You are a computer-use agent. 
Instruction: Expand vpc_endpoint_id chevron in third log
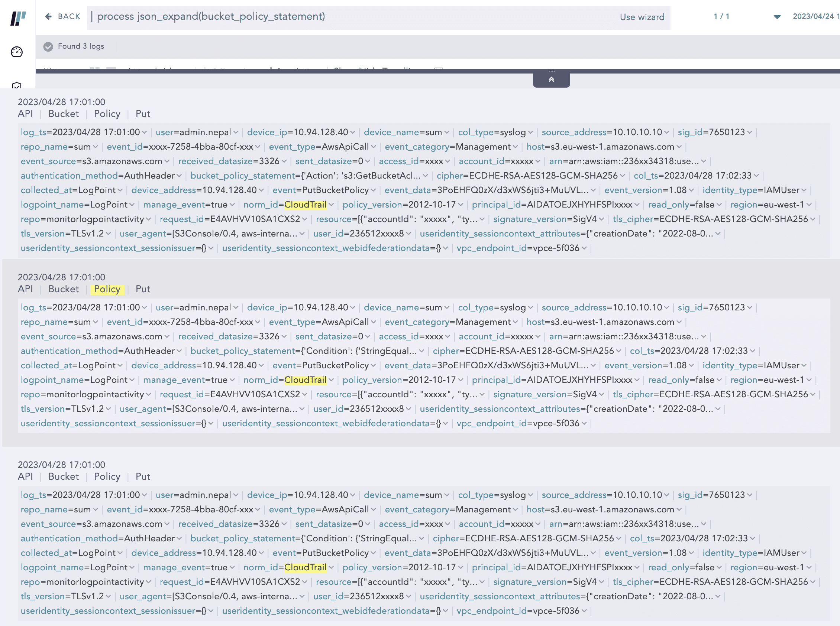click(x=584, y=611)
